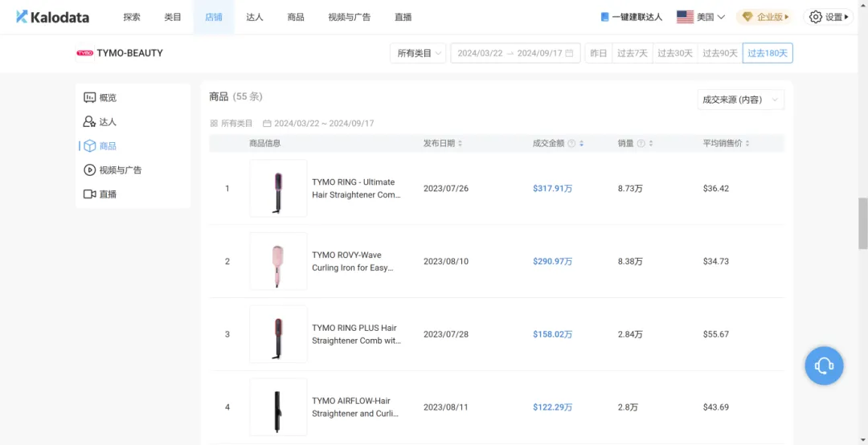
Task: Select the 过去7天 time range
Action: tap(631, 54)
